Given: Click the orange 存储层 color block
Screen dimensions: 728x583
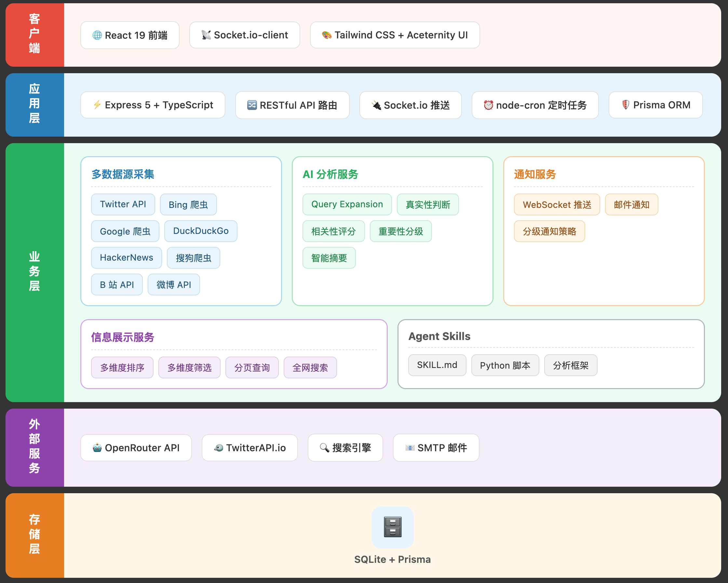Looking at the screenshot, I should coord(34,535).
